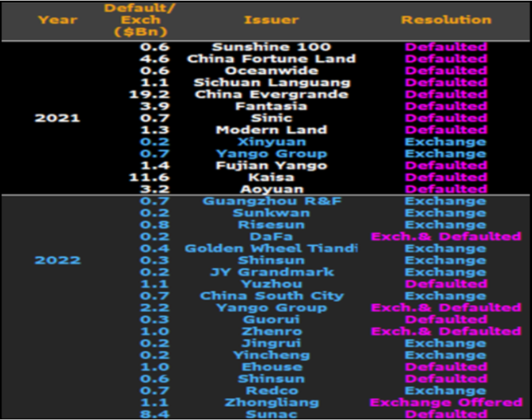532x420 pixels.
Task: Select issuer 'Oceanwide'
Action: click(271, 71)
